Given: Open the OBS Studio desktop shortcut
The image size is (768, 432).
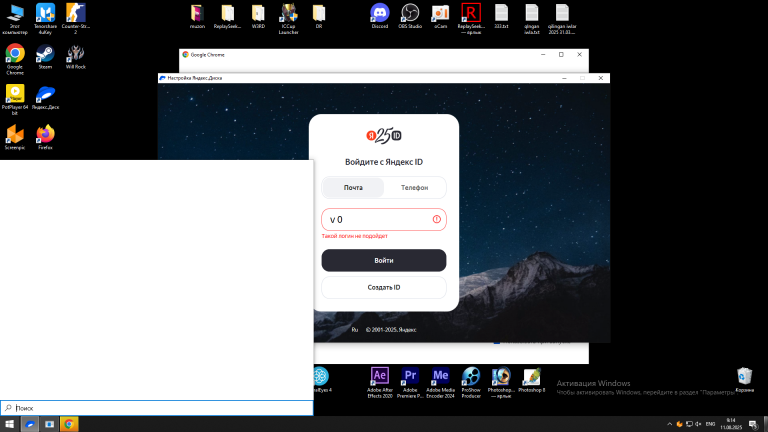Looking at the screenshot, I should point(410,17).
